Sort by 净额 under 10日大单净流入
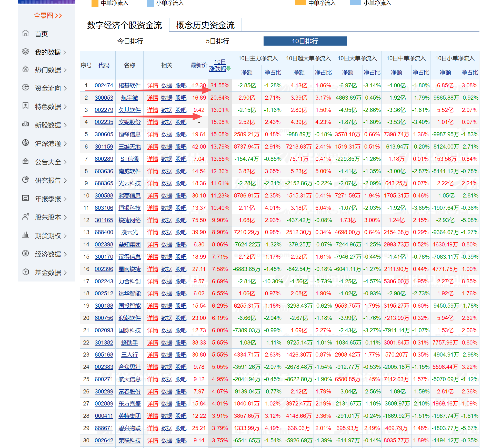The image size is (482, 448). pyautogui.click(x=348, y=72)
